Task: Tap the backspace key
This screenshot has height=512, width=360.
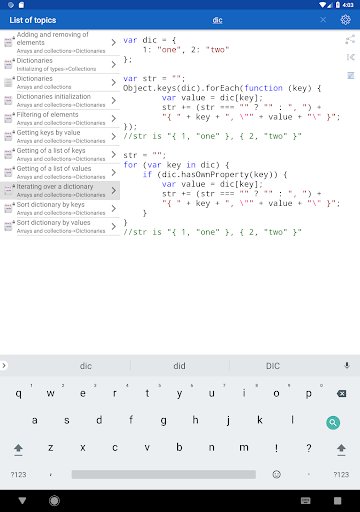Action: (x=341, y=394)
